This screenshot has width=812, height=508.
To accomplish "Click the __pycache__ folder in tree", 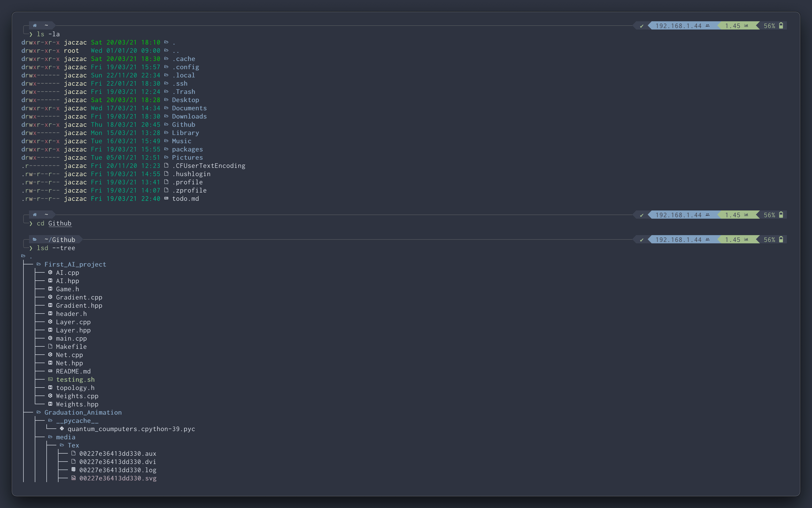I will coord(77,421).
